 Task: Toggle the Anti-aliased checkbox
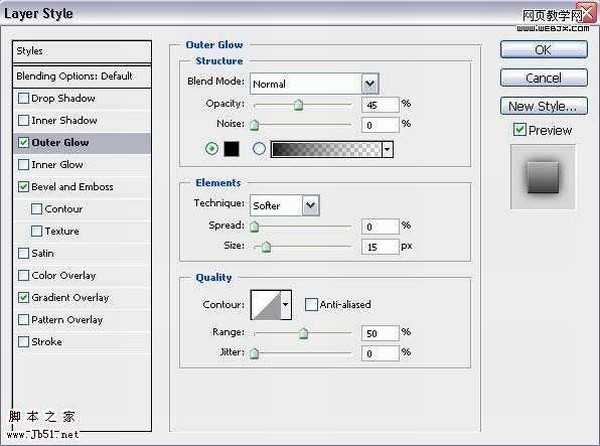(311, 304)
